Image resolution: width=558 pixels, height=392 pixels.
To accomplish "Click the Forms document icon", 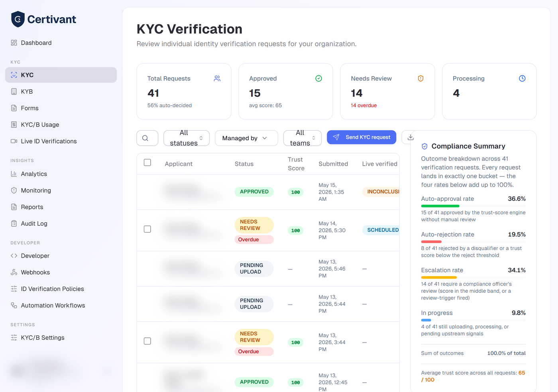I will pyautogui.click(x=14, y=108).
